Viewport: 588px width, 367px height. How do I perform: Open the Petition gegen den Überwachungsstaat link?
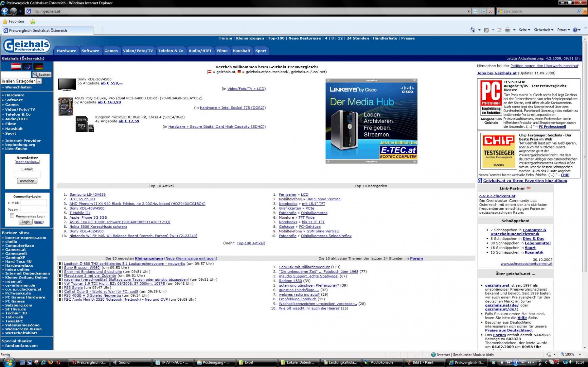pos(544,66)
